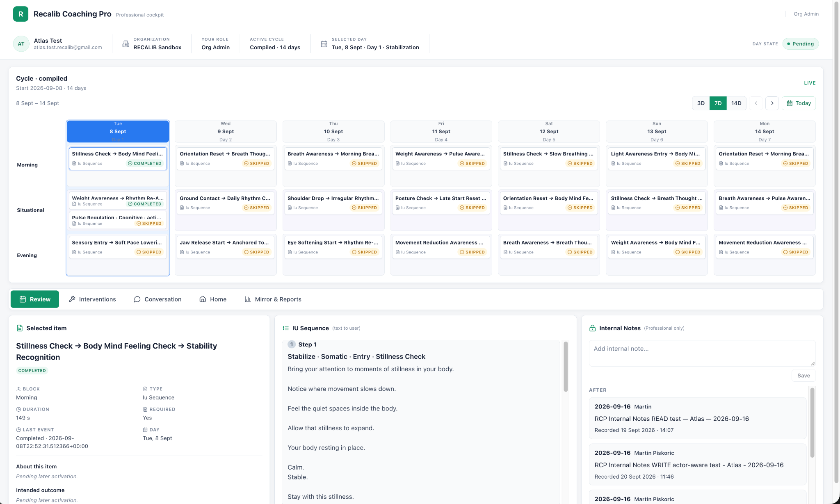
Task: Click the Last Event clock icon
Action: (18, 430)
